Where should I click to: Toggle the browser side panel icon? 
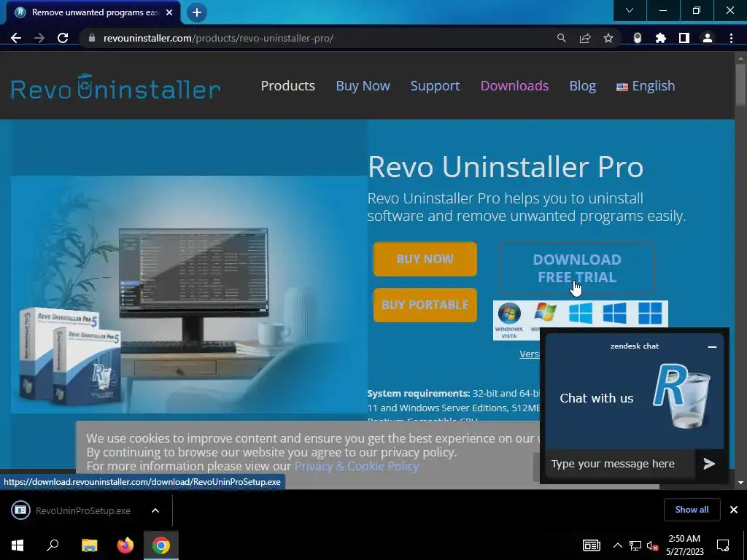tap(684, 38)
